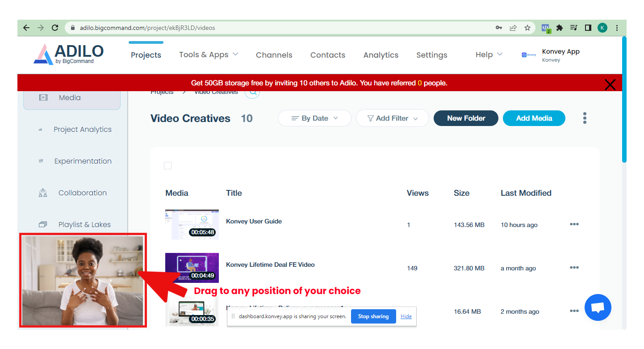644x349 pixels.
Task: Open the By Date sort dropdown
Action: (314, 118)
